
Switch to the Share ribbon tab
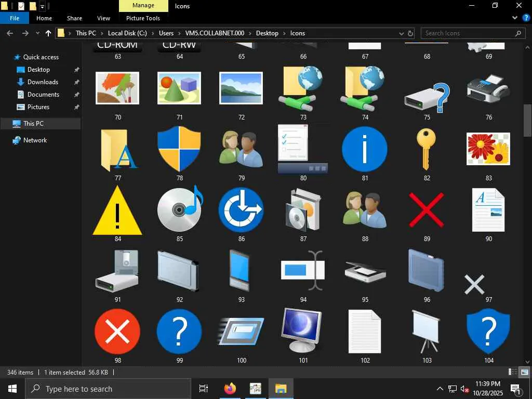[x=74, y=18]
